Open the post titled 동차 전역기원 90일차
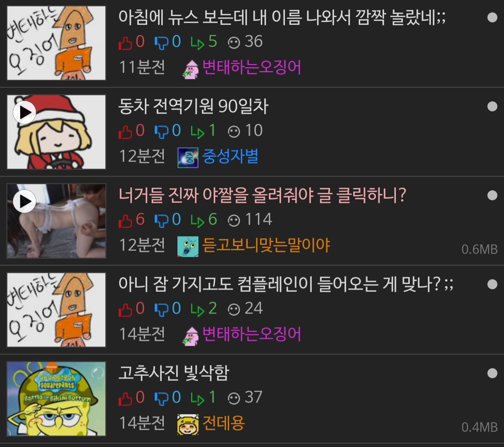Image resolution: width=504 pixels, height=447 pixels. click(x=193, y=106)
